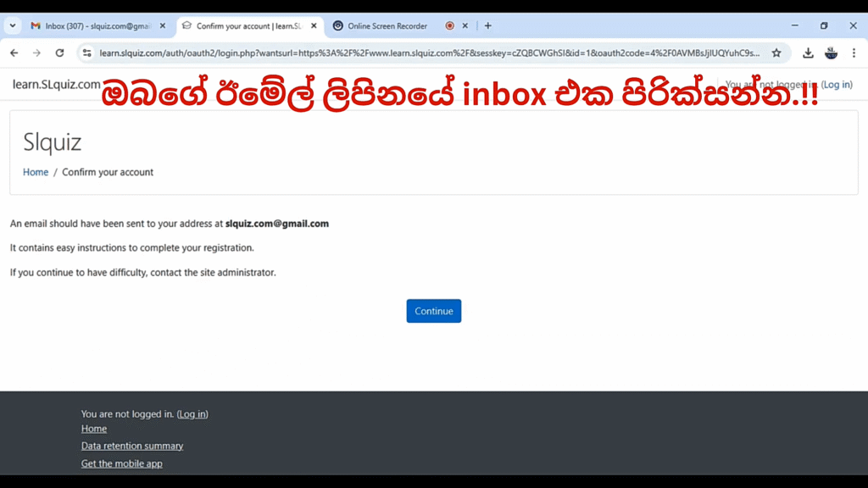Open Chrome downloads icon
Viewport: 868px width, 488px height.
[x=808, y=53]
